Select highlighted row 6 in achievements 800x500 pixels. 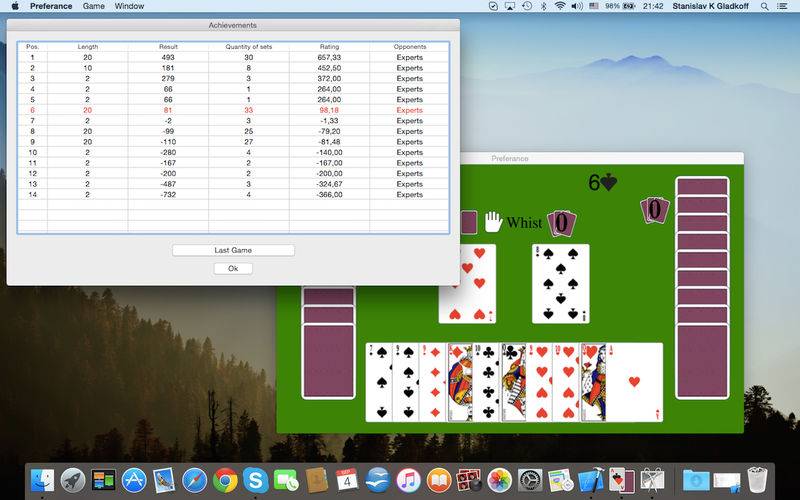click(233, 110)
